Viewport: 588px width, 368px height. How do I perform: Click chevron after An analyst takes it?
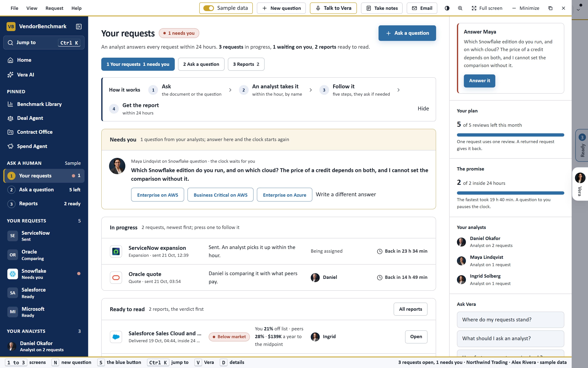[311, 90]
